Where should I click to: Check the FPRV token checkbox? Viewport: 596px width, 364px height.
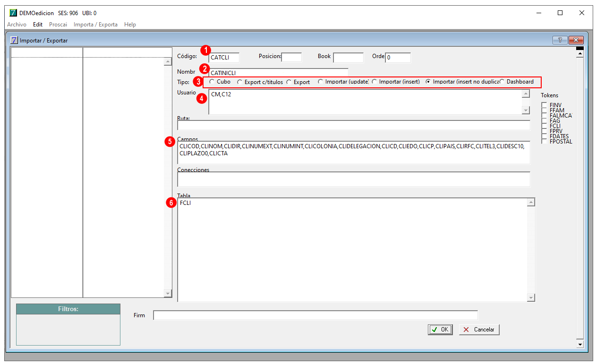[x=545, y=131]
